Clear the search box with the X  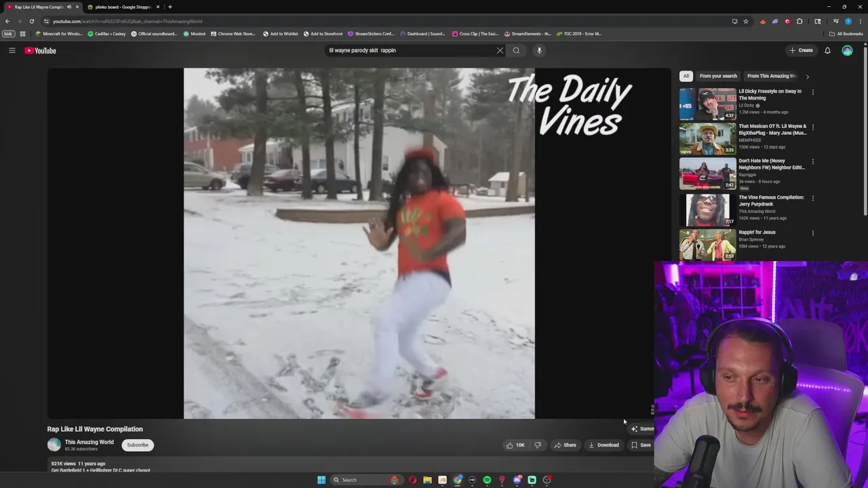coord(500,50)
